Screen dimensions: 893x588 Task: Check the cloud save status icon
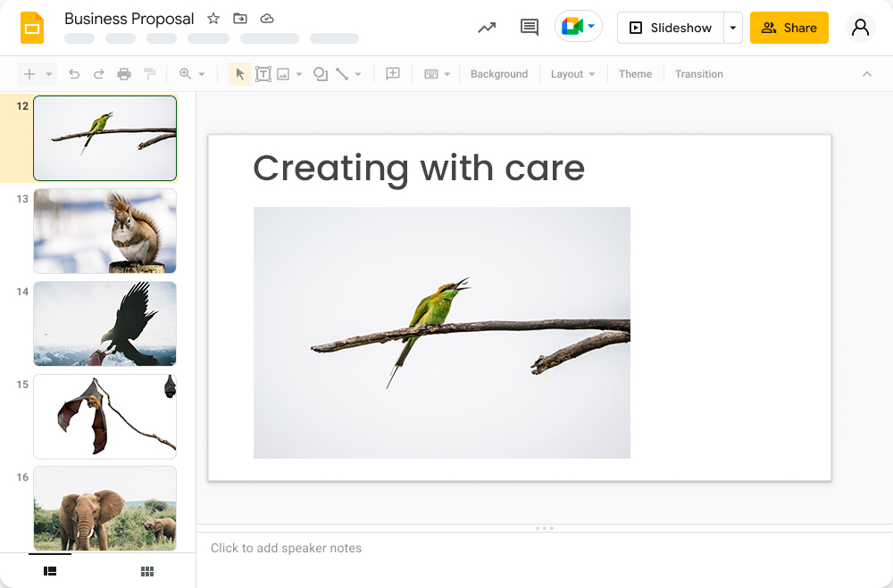(266, 18)
